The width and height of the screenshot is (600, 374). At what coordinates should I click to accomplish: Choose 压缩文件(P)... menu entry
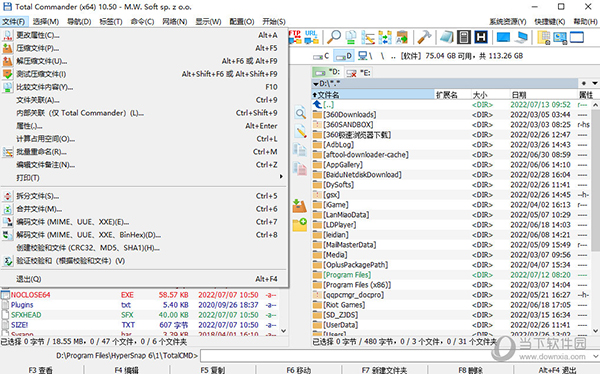143,48
